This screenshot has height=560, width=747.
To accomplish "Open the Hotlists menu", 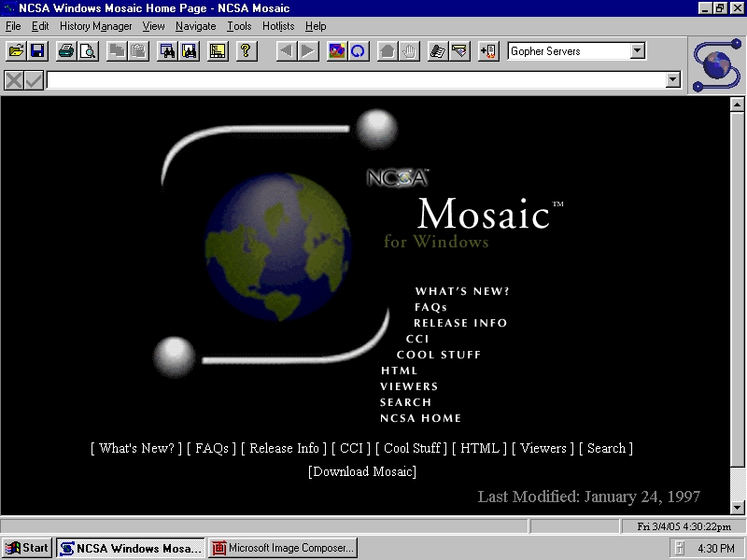I will 278,26.
